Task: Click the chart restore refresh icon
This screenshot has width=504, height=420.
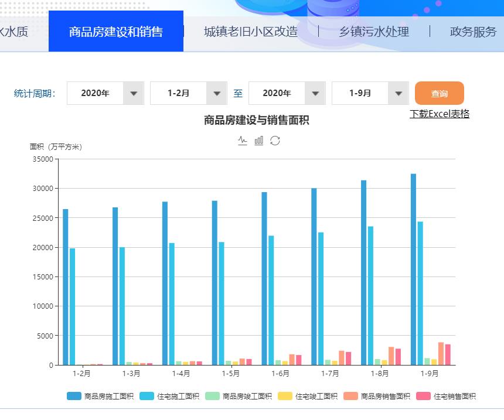Action: (275, 141)
